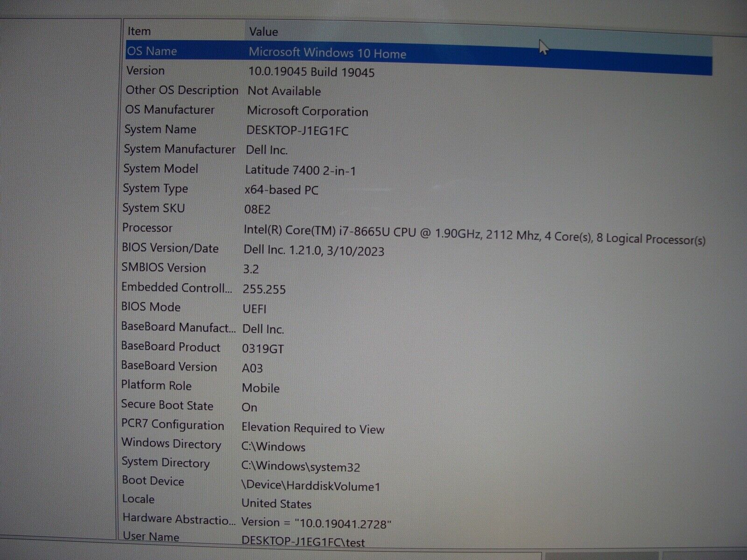Screen dimensions: 747x560
Task: Select the Version row label
Action: pyautogui.click(x=145, y=70)
